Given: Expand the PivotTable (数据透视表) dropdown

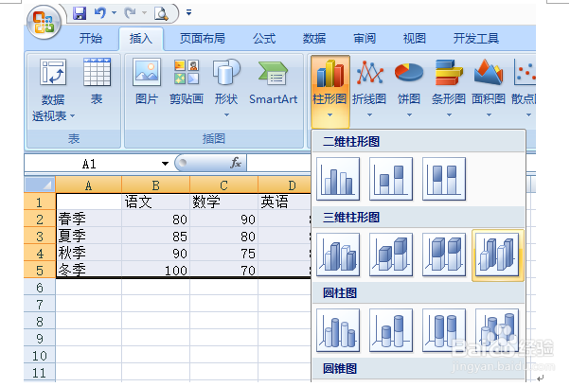Looking at the screenshot, I should click(72, 116).
